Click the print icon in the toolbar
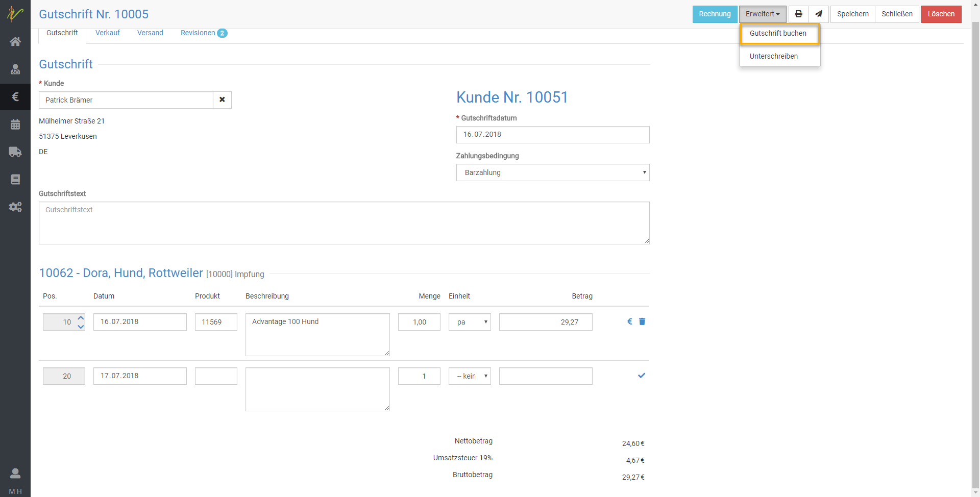This screenshot has width=980, height=497. tap(798, 14)
